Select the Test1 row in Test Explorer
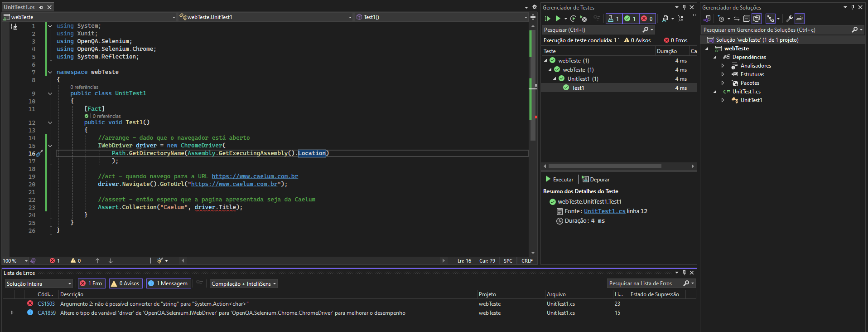Screen dimensions: 868x332 pyautogui.click(x=618, y=88)
